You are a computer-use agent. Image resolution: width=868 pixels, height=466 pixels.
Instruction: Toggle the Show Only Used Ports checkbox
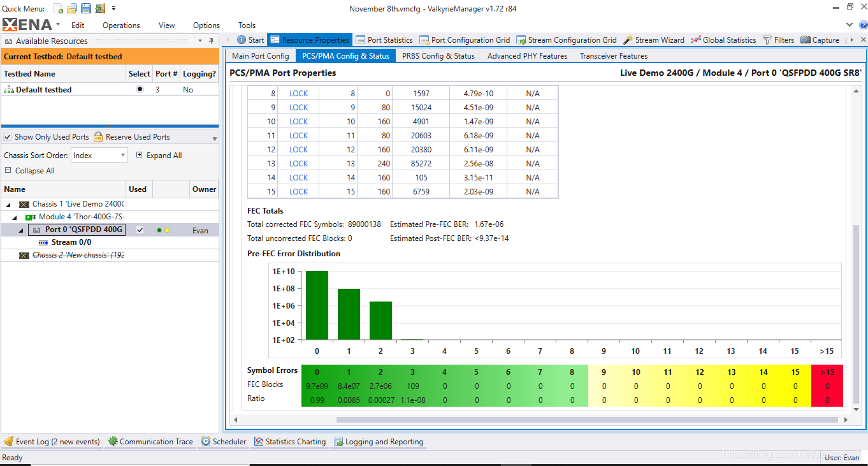[x=8, y=137]
